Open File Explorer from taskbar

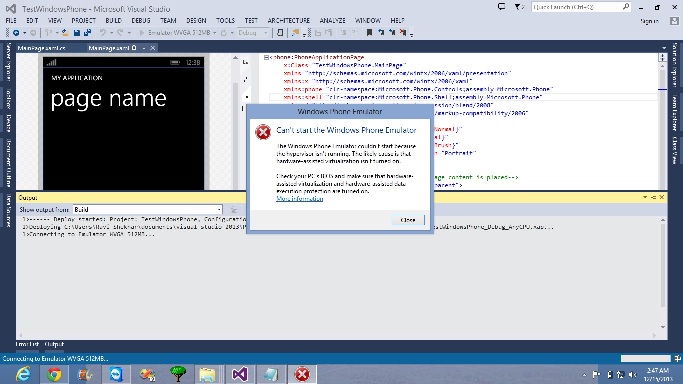coord(207,374)
